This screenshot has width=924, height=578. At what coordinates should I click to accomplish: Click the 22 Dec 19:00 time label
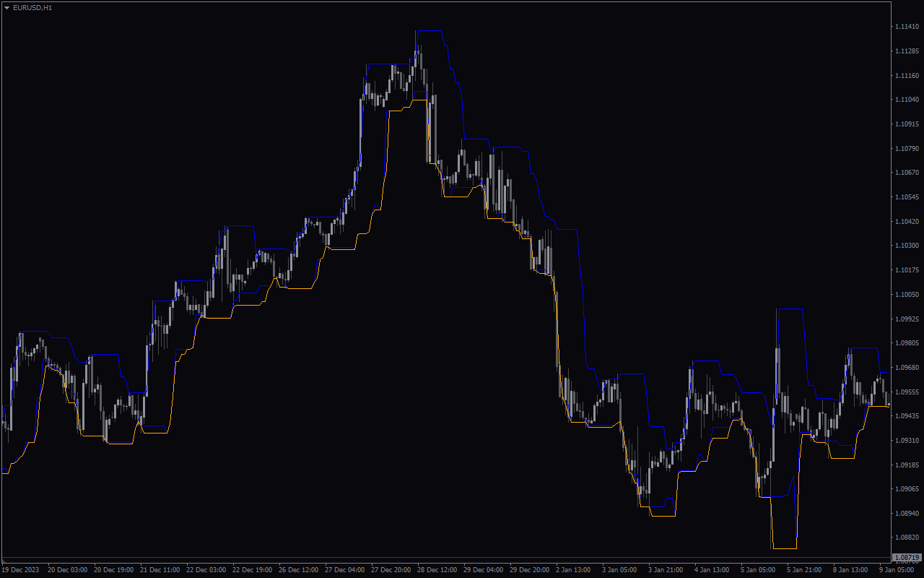(253, 570)
